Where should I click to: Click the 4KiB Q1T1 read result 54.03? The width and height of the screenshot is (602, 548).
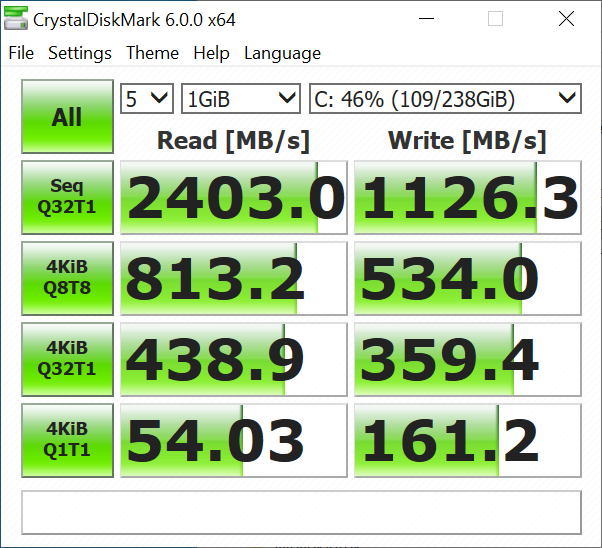(x=234, y=440)
